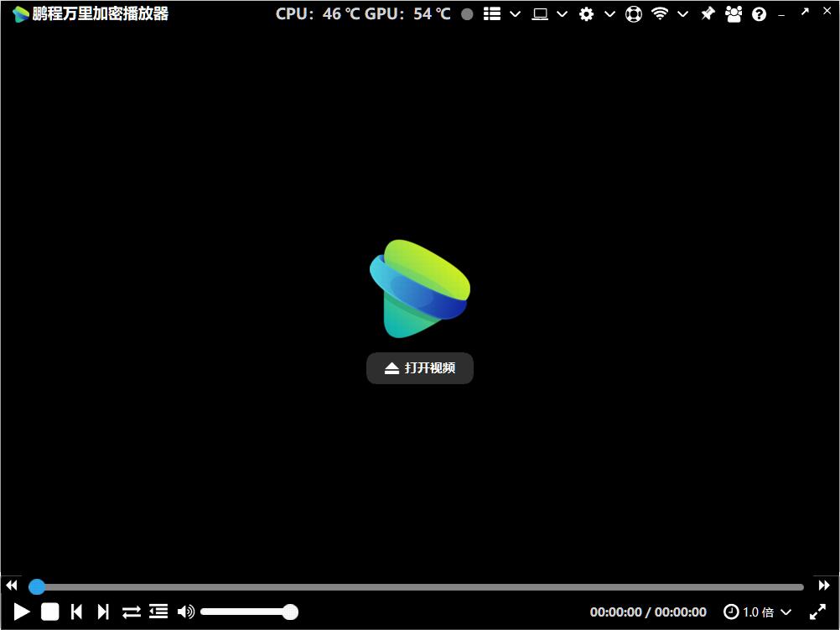Image resolution: width=840 pixels, height=630 pixels.
Task: Click the volume slider handle
Action: 290,612
